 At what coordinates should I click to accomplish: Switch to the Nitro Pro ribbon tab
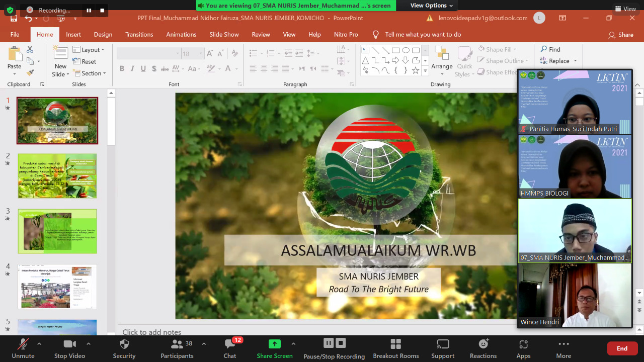pos(346,35)
